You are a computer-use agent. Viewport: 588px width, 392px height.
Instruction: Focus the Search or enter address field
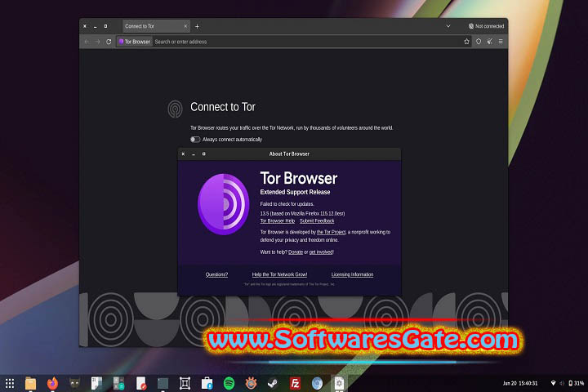[307, 42]
